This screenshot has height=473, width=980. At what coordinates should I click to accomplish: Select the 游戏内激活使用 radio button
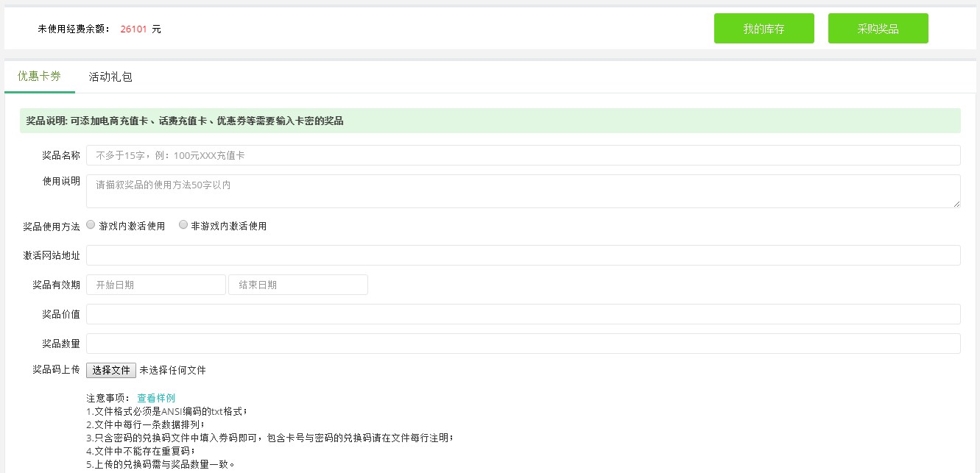point(91,225)
